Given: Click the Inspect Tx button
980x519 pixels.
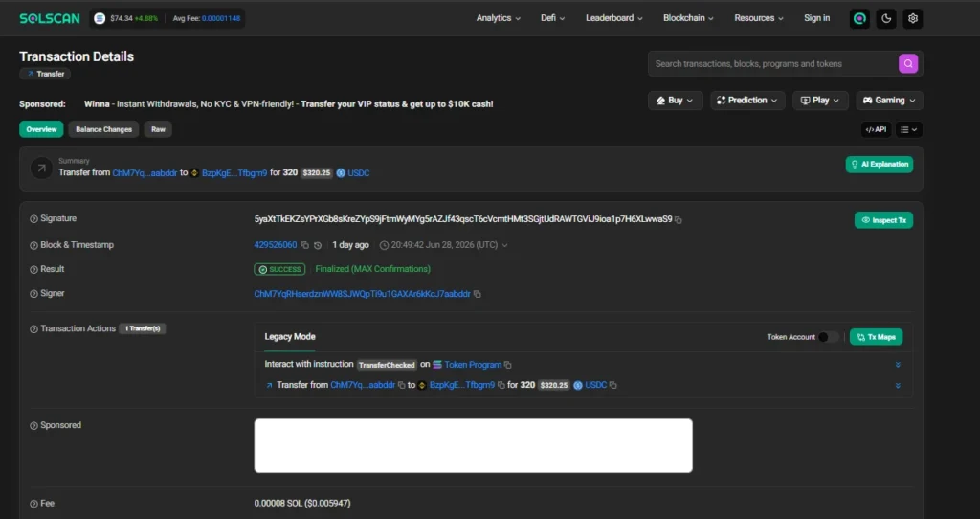Looking at the screenshot, I should coord(883,220).
